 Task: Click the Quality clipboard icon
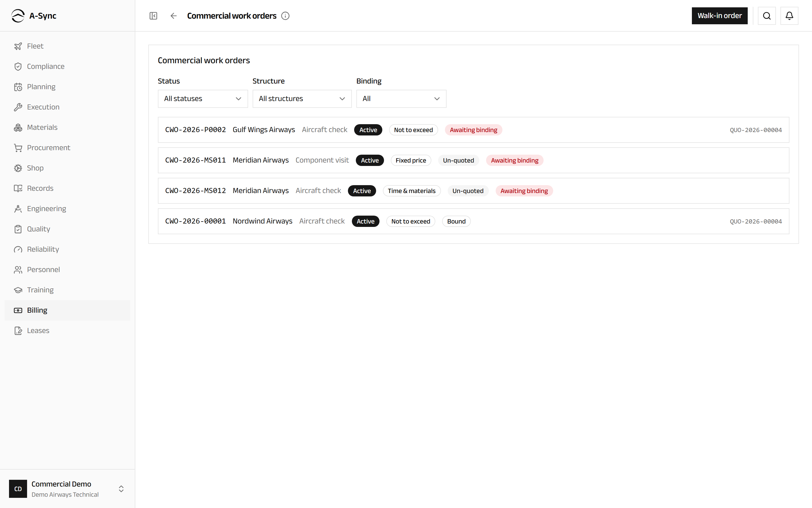18,229
